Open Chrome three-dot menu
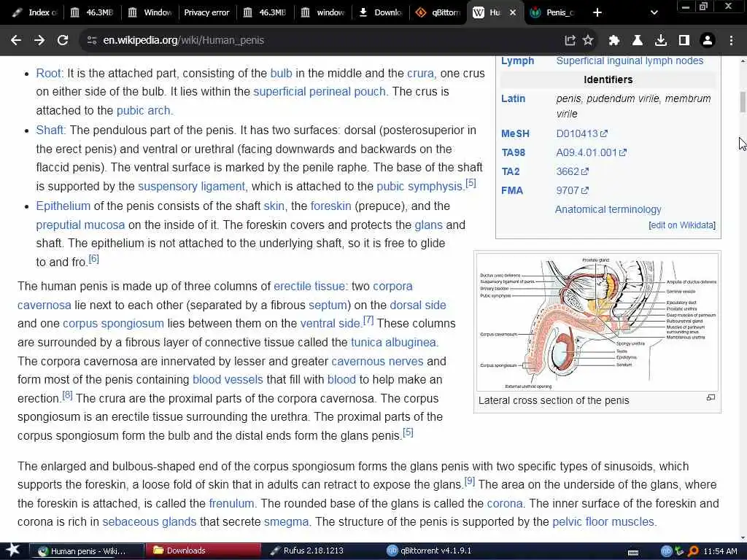This screenshot has width=747, height=560. click(731, 41)
